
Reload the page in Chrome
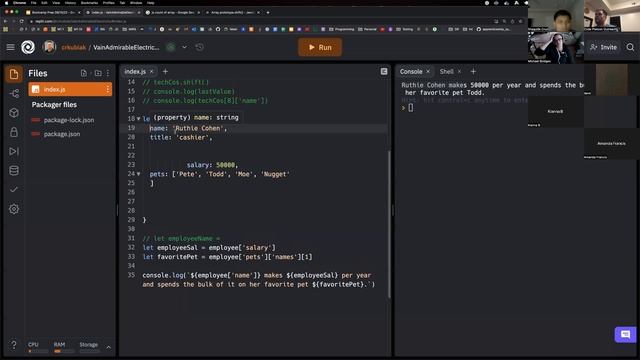[22, 21]
